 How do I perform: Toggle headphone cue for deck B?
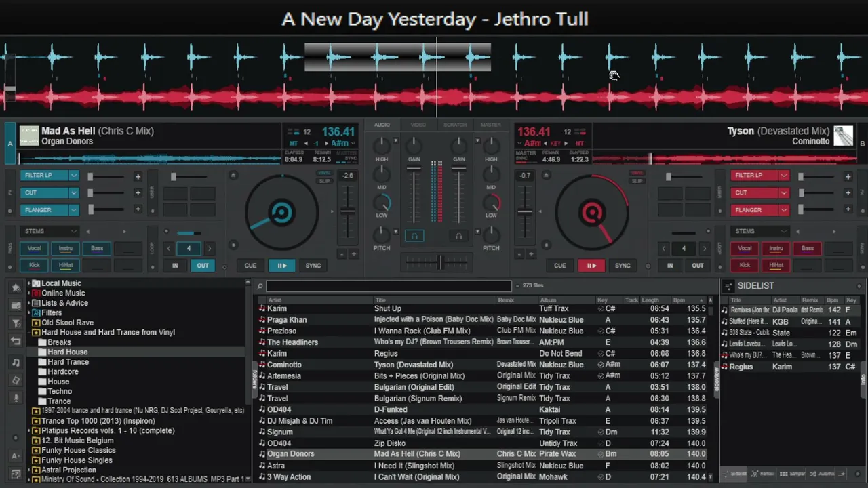(x=459, y=236)
